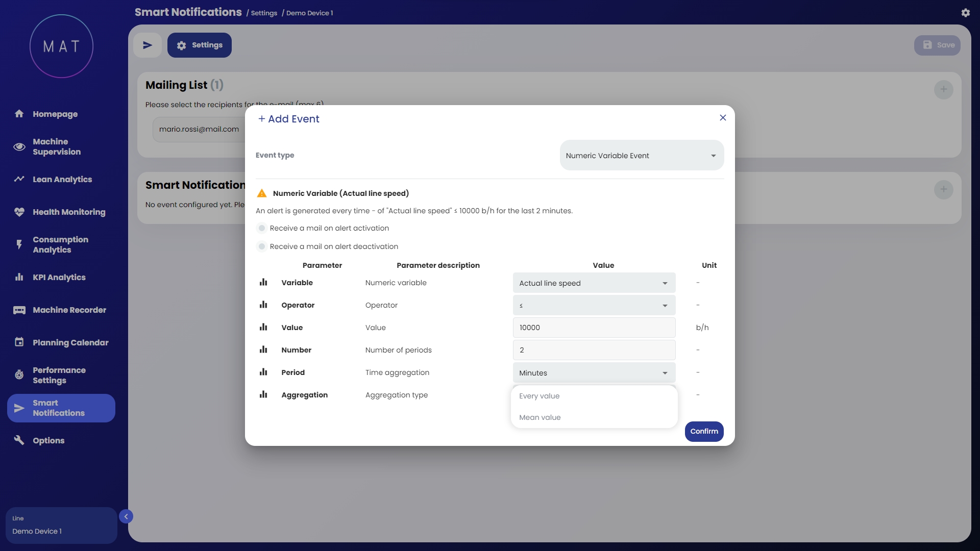The width and height of the screenshot is (980, 551).
Task: Open the Minutes period dropdown
Action: [x=594, y=373]
